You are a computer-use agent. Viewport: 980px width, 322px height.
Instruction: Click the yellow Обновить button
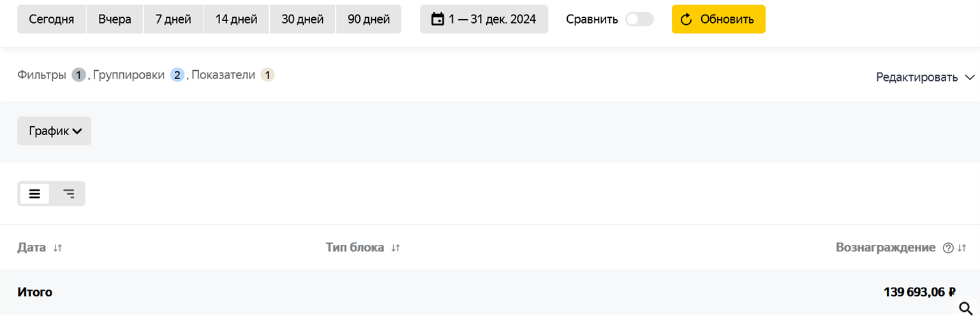point(718,19)
